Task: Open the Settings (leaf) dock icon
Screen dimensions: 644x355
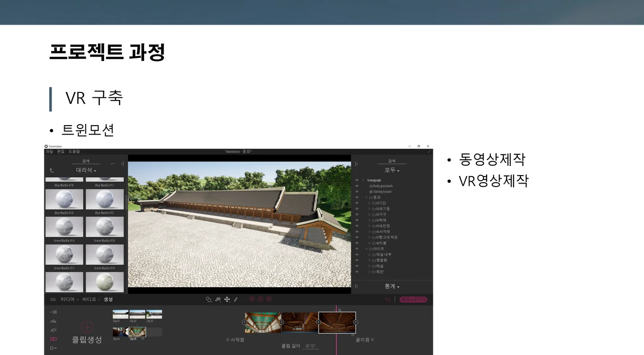Action: pos(53,330)
